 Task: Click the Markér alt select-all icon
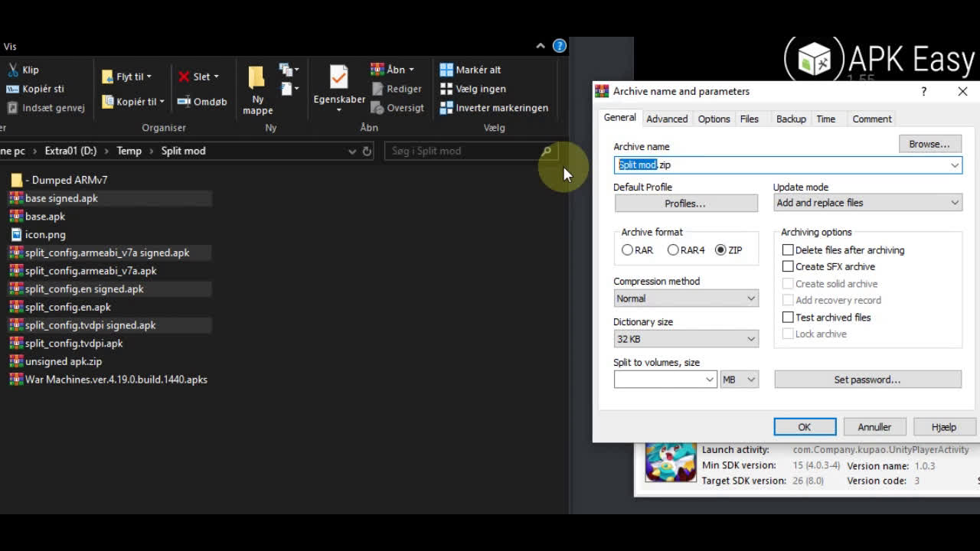(446, 70)
